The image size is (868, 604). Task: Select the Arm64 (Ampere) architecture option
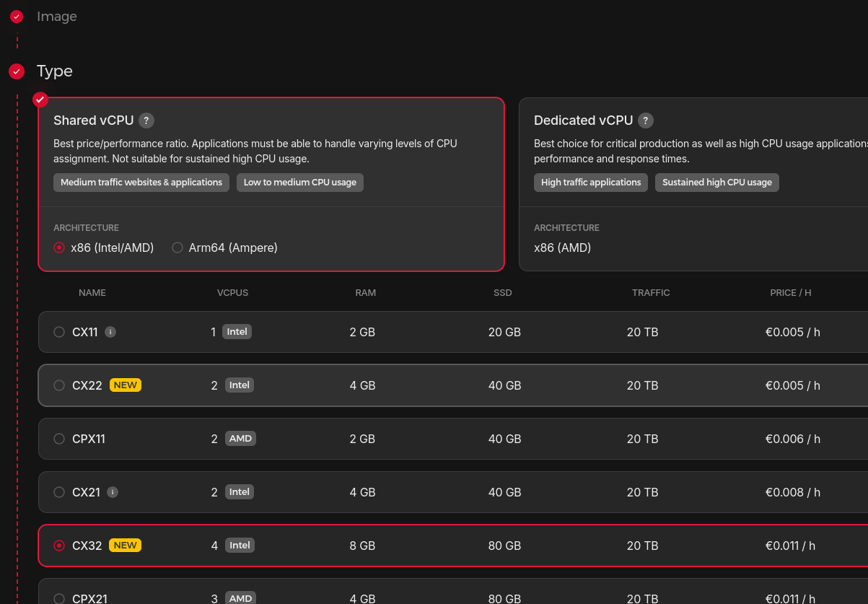pyautogui.click(x=177, y=248)
